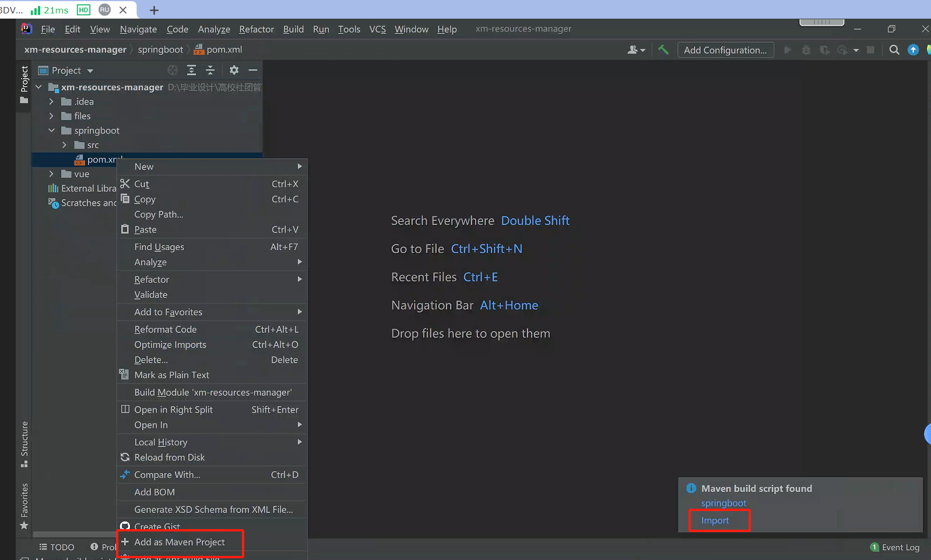The image size is (931, 560).
Task: Click the Run with Coverage icon
Action: click(824, 50)
